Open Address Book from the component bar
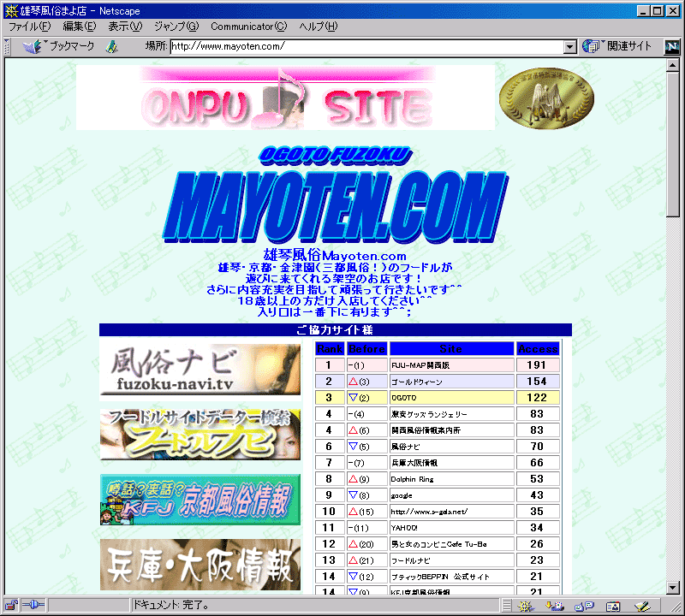 613,606
